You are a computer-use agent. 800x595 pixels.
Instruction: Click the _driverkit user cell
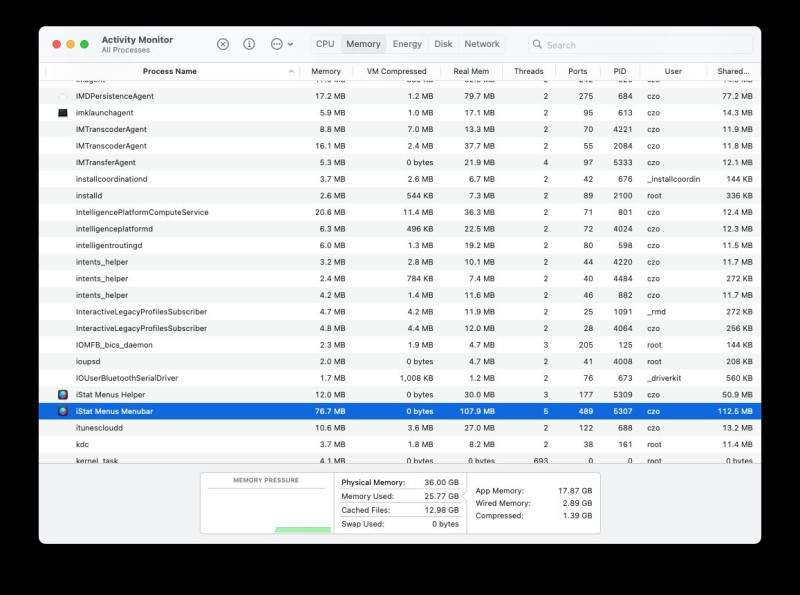664,378
